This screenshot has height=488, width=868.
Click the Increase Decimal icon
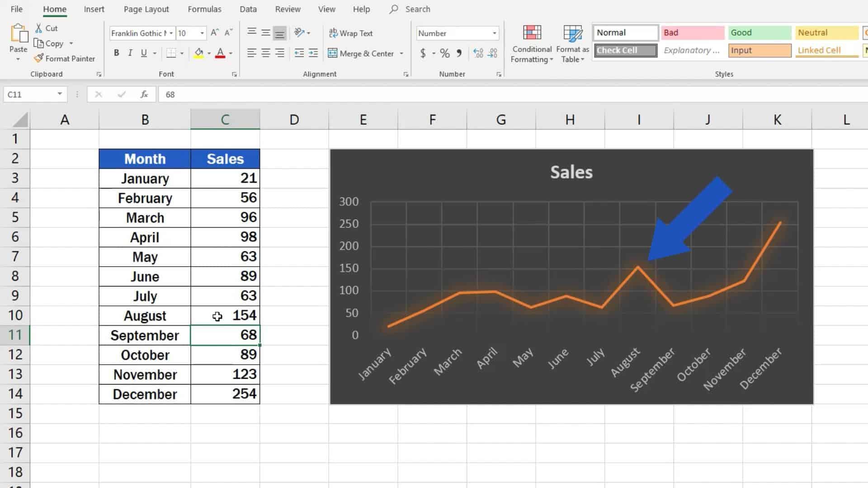(x=478, y=53)
